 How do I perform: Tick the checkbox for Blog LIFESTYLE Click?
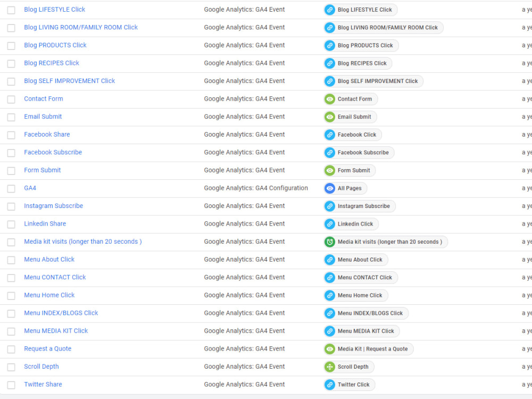coord(11,10)
